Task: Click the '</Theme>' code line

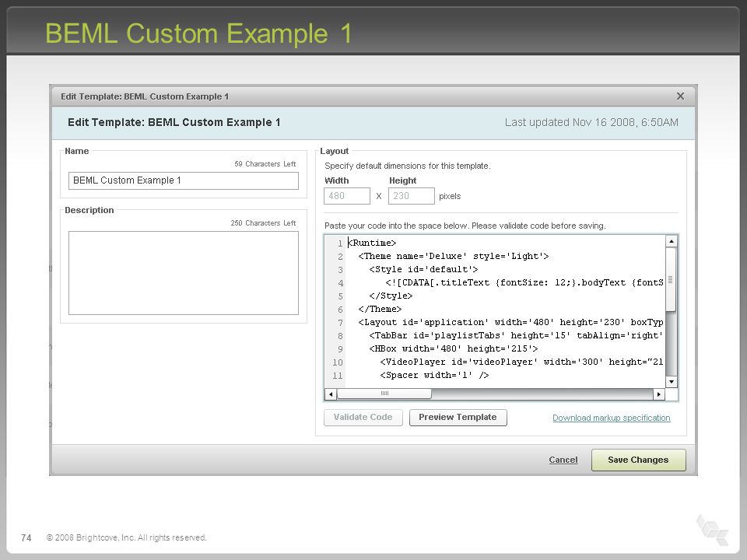Action: pyautogui.click(x=381, y=309)
